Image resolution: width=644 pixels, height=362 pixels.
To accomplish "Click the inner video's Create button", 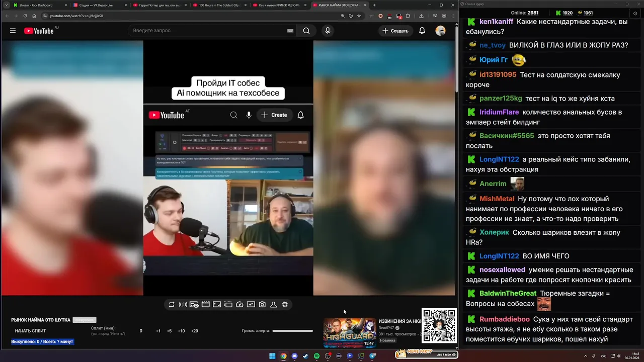I will pos(274,115).
